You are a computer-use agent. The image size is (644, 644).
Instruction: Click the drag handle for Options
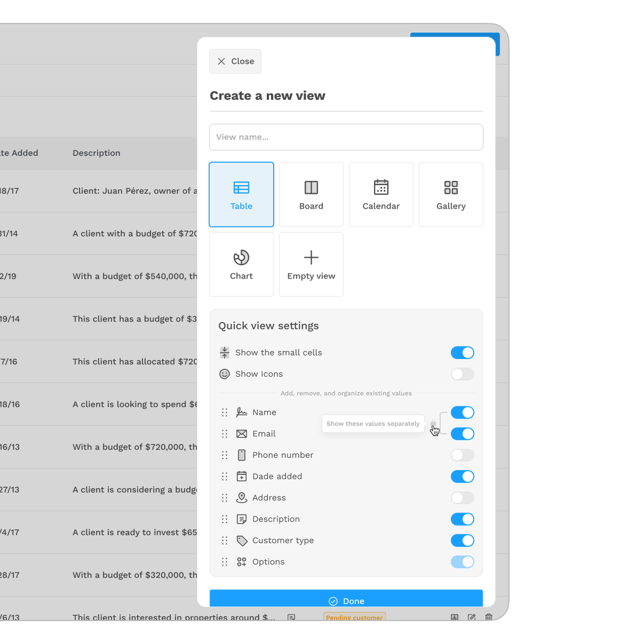coord(225,562)
